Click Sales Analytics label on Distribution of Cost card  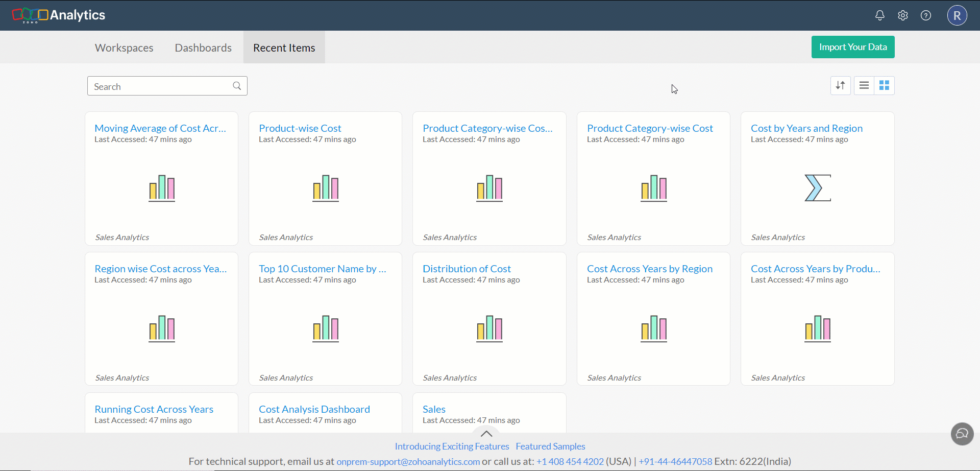pos(450,378)
